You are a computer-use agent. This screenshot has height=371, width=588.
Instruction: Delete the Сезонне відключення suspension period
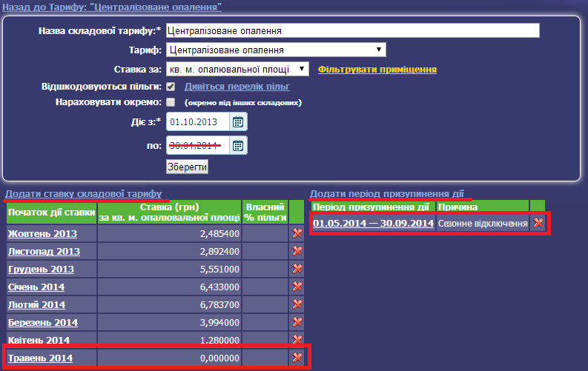pos(538,223)
